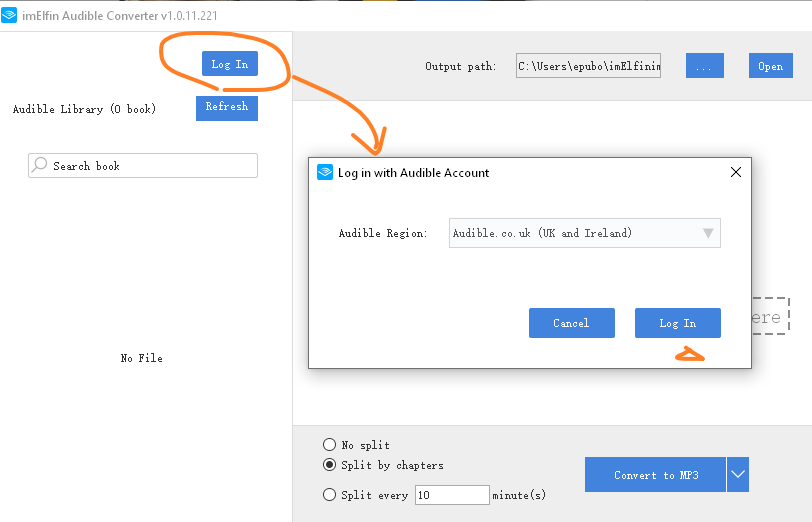Click the Audible Region dropdown arrow
This screenshot has width=812, height=522.
click(x=708, y=233)
